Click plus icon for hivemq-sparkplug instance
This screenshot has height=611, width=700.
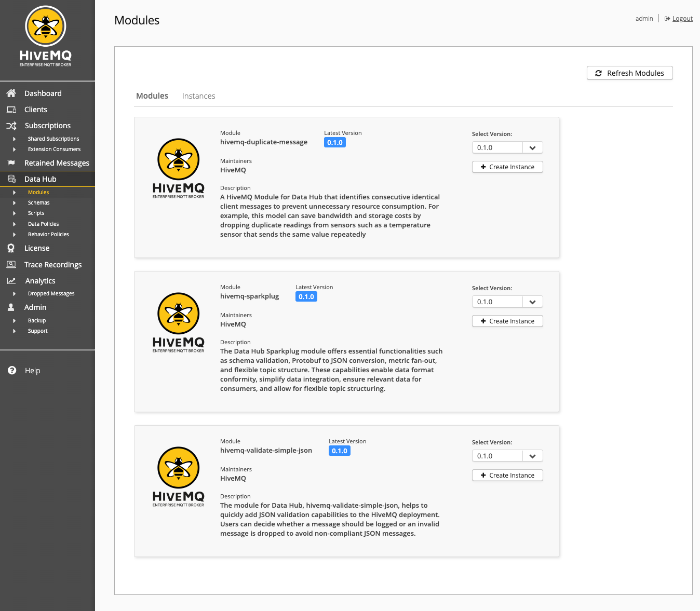pyautogui.click(x=483, y=321)
